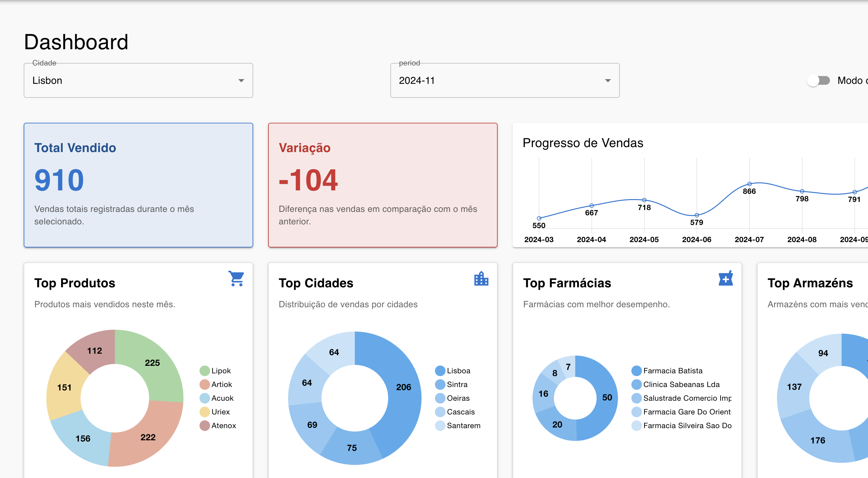Click the Acuok legend color swatch
Screen dimensions: 868x478
[205, 399]
